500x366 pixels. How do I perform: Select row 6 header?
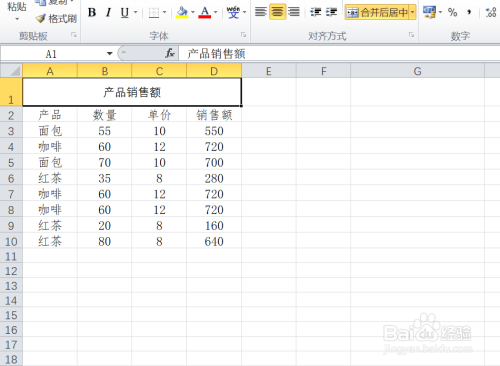point(11,178)
